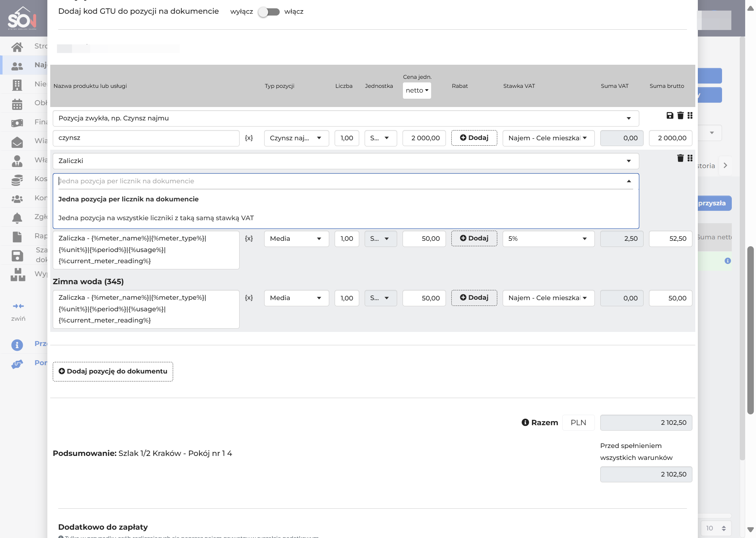Click the collapse sidebar zwiń icon

click(18, 306)
